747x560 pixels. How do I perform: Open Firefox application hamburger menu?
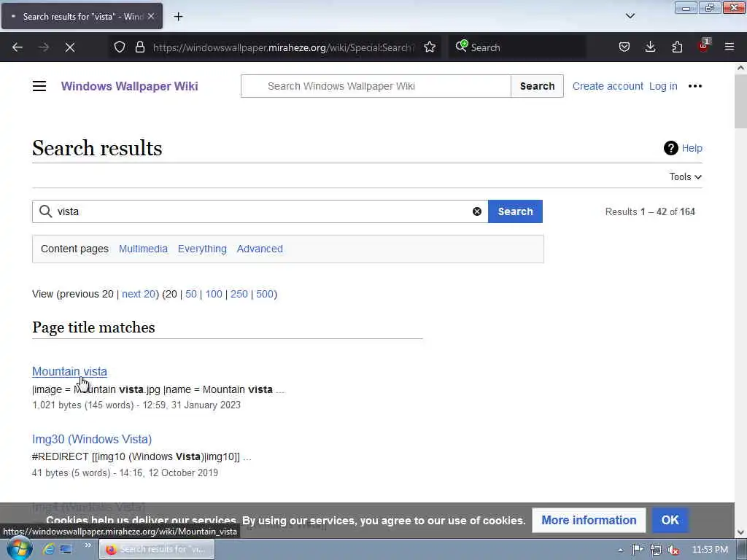pyautogui.click(x=729, y=47)
